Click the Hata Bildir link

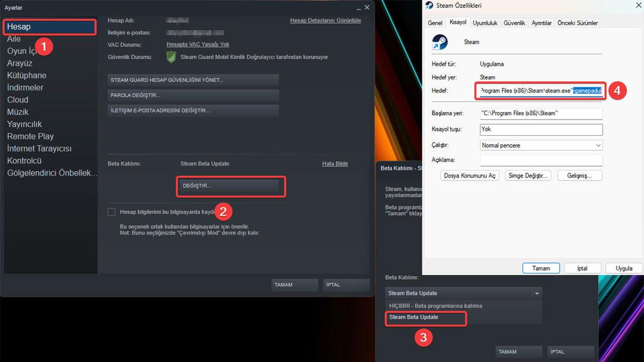click(x=335, y=164)
